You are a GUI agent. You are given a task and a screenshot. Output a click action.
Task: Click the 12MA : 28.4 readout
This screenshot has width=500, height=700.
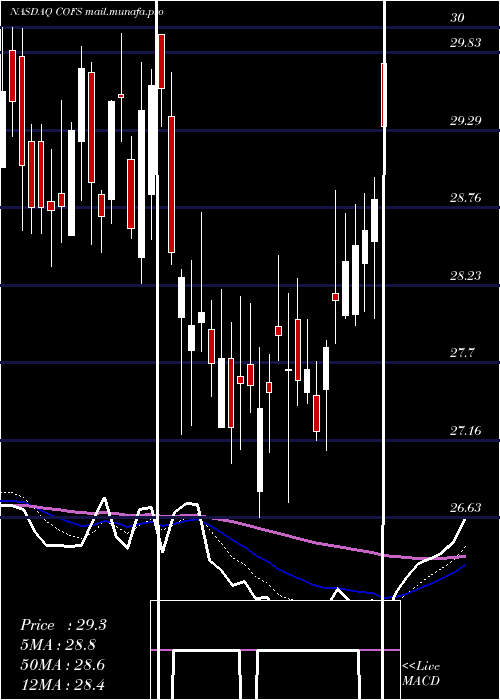[62, 684]
